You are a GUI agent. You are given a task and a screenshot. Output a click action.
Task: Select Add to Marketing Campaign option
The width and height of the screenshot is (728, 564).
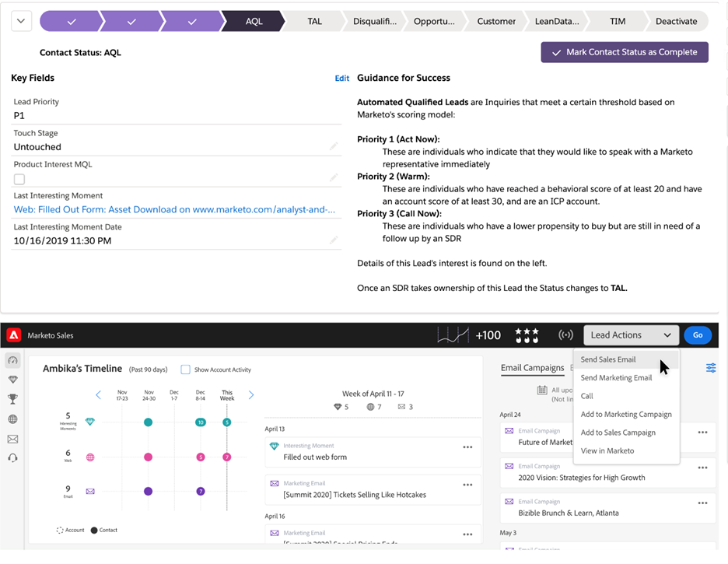click(626, 414)
